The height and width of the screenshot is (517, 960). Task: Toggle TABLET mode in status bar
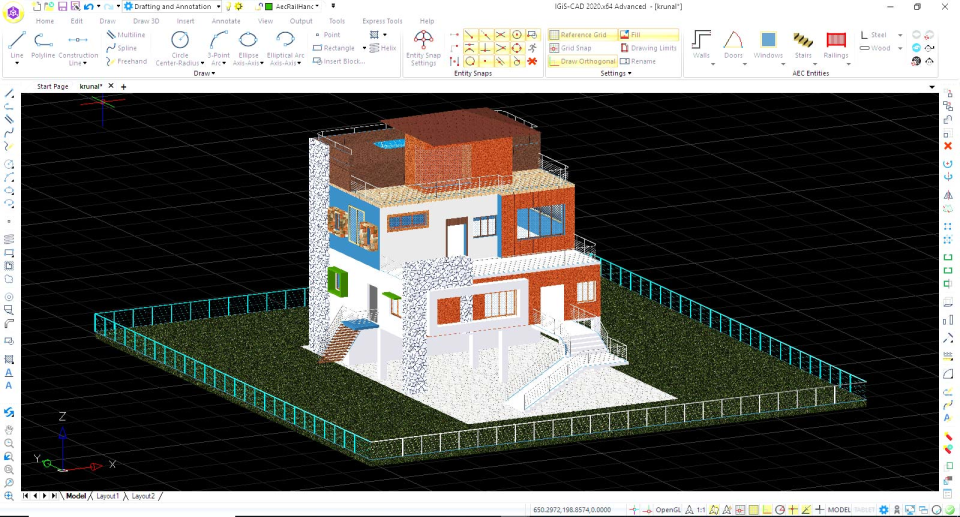[x=864, y=510]
